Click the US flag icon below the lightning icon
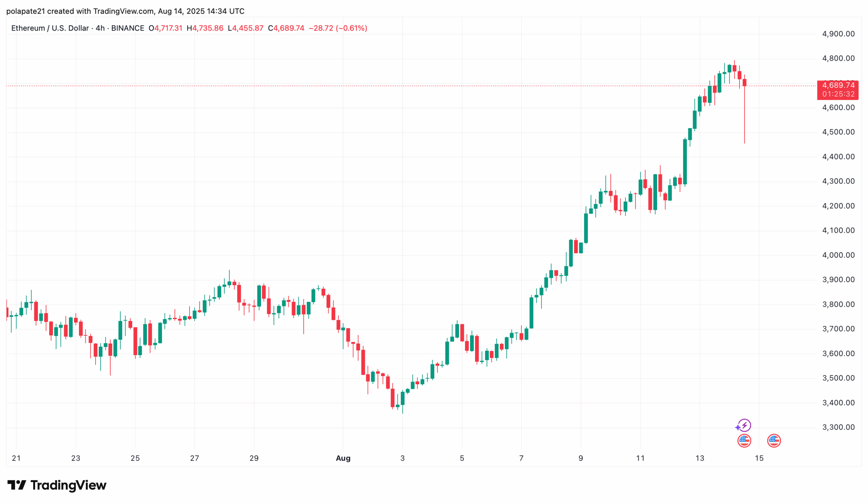 click(744, 441)
